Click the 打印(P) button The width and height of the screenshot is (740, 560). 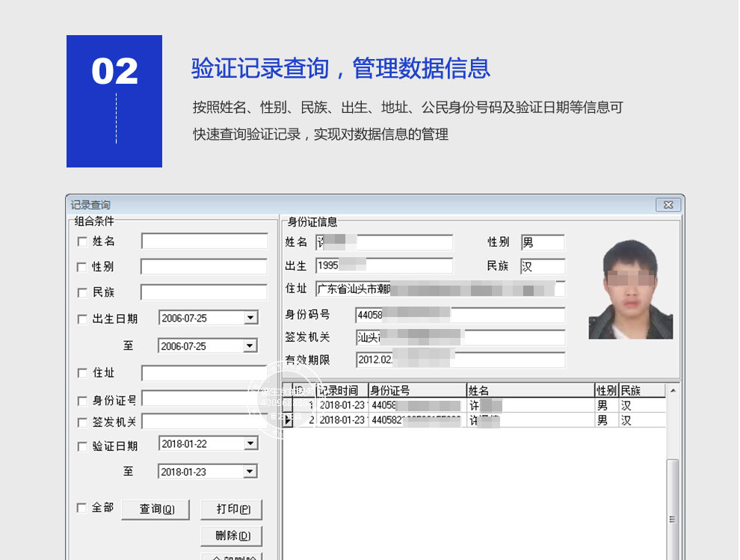231,509
